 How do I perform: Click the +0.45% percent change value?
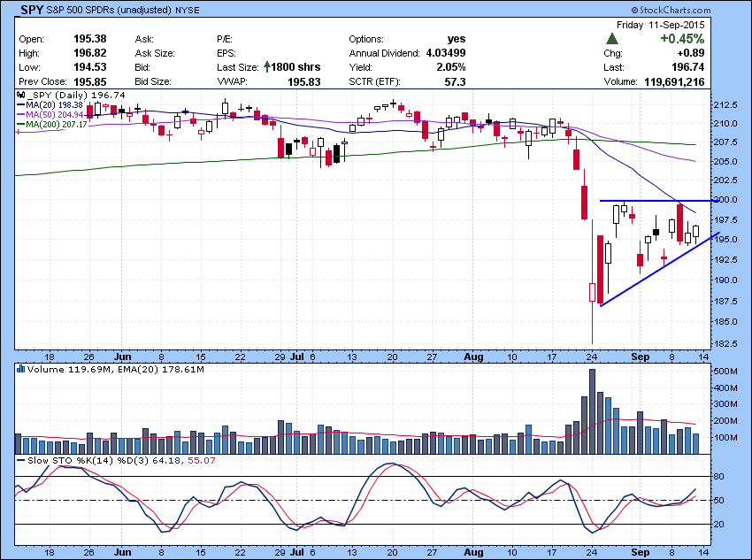tap(682, 38)
